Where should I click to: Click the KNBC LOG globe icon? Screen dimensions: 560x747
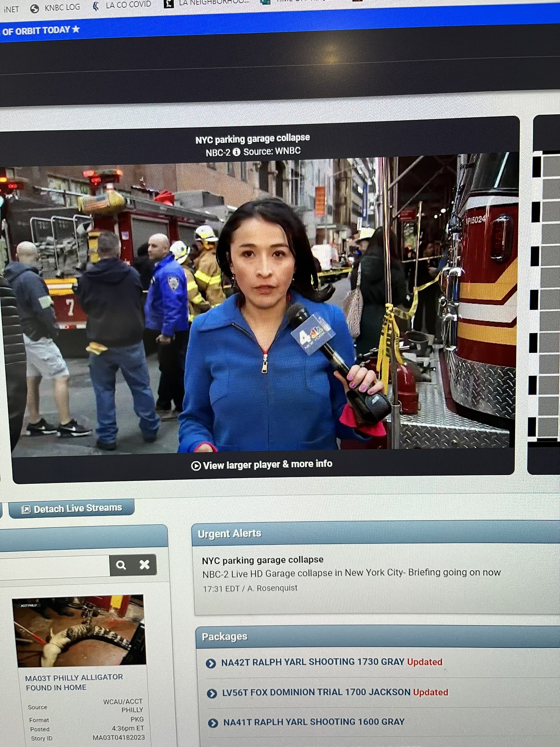pos(35,9)
